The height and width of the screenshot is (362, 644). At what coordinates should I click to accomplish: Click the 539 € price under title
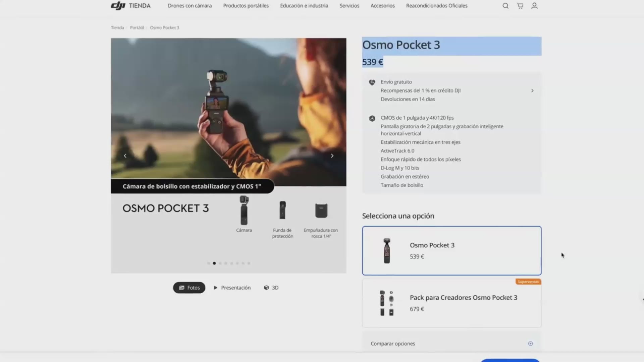pos(373,62)
